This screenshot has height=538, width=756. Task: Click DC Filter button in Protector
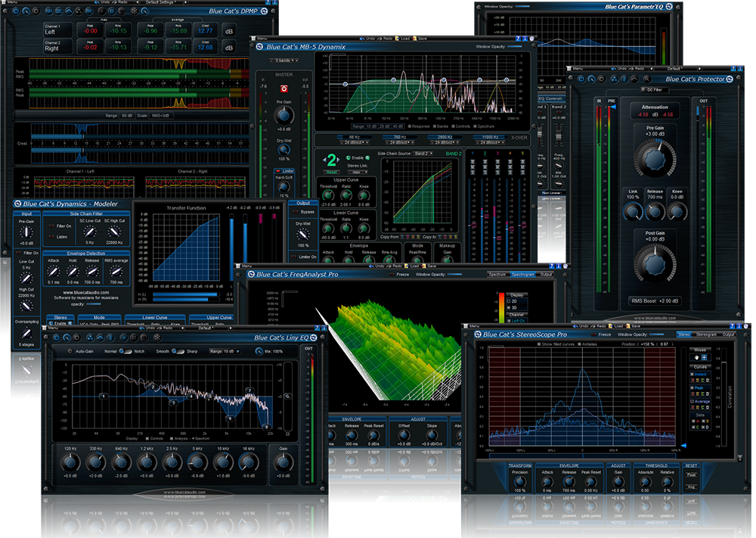coord(655,90)
